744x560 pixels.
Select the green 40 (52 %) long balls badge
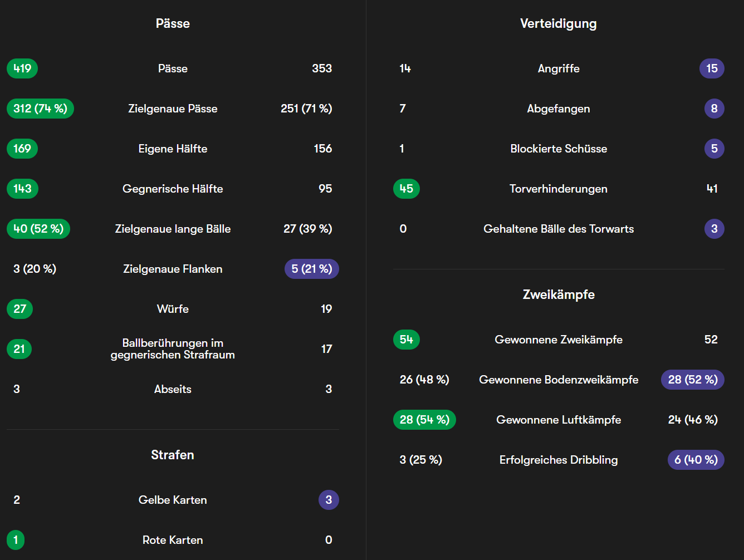38,229
